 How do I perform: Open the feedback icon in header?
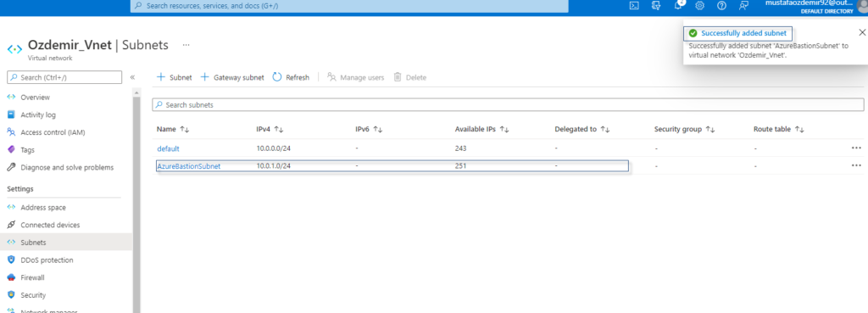click(x=743, y=6)
